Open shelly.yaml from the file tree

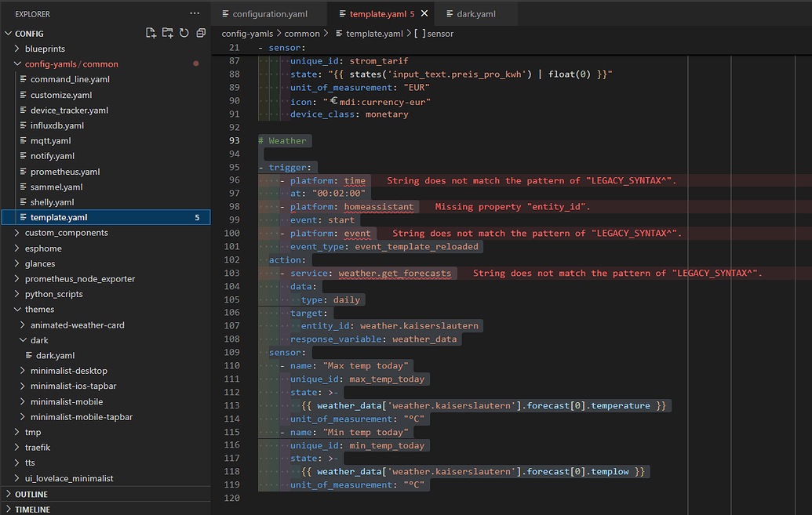coord(53,202)
